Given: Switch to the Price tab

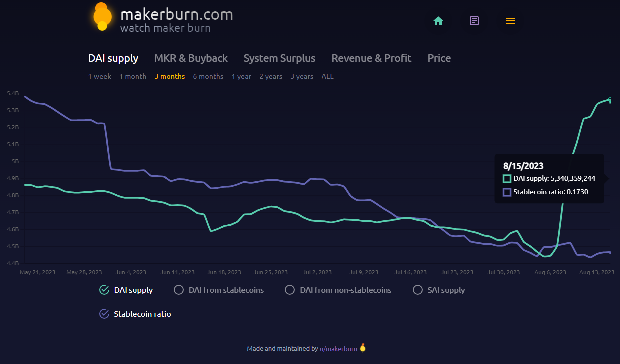Looking at the screenshot, I should [x=439, y=58].
